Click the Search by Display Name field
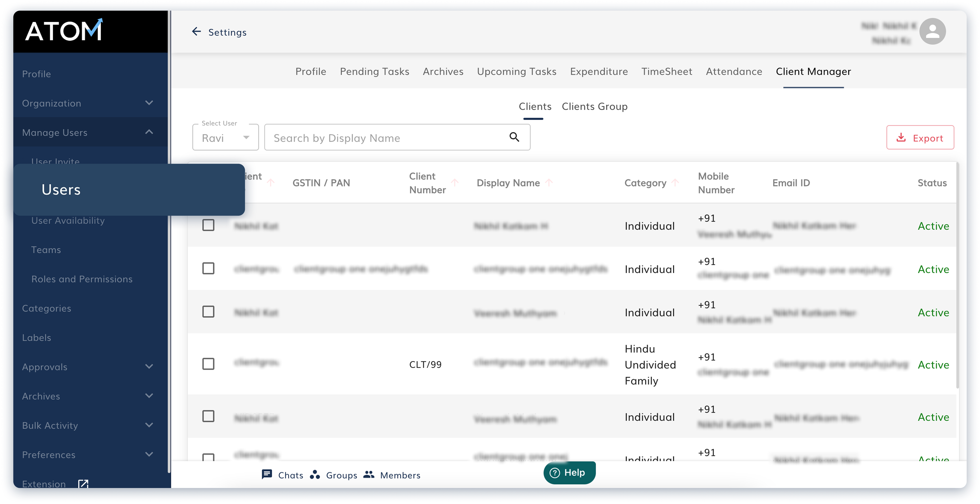Screen dimensions: 980x504 [x=397, y=137]
